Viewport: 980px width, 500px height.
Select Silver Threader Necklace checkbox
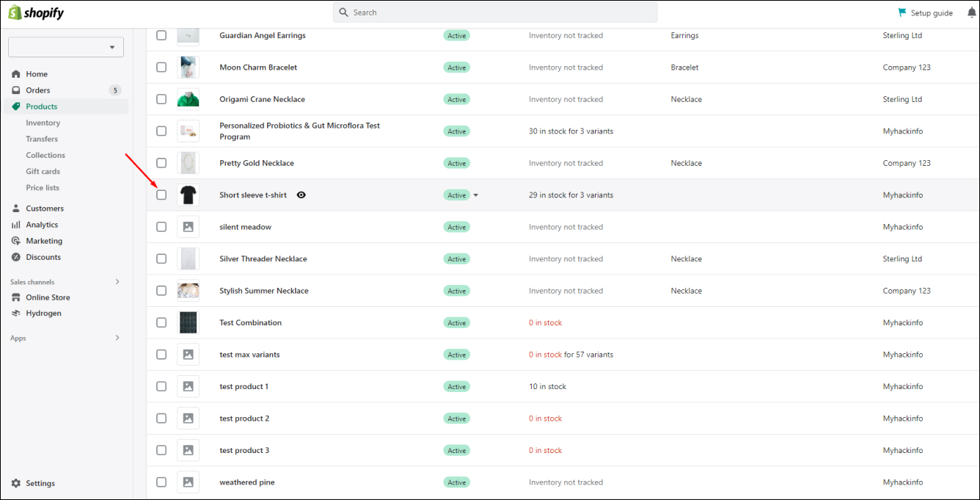[x=161, y=258]
